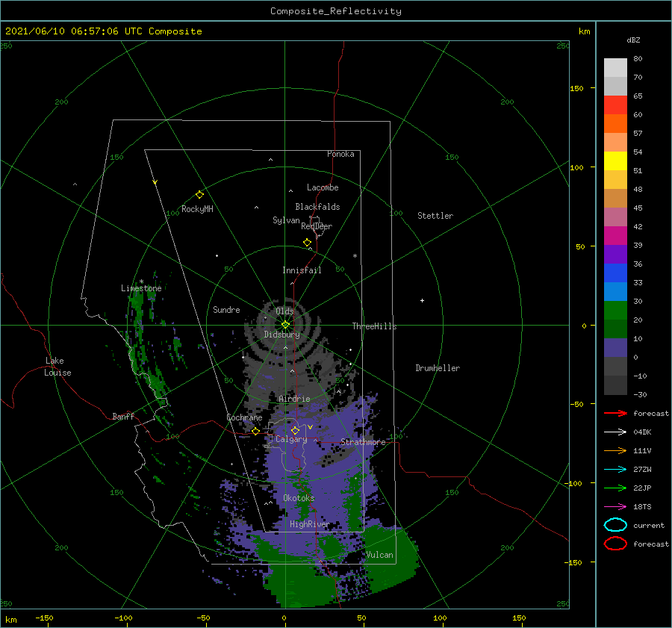Select the light gray swatch below 80 dBZ
Viewport: 672px width, 628px height.
(x=615, y=68)
